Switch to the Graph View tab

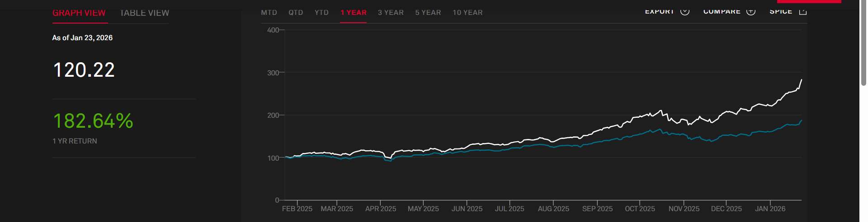[79, 13]
